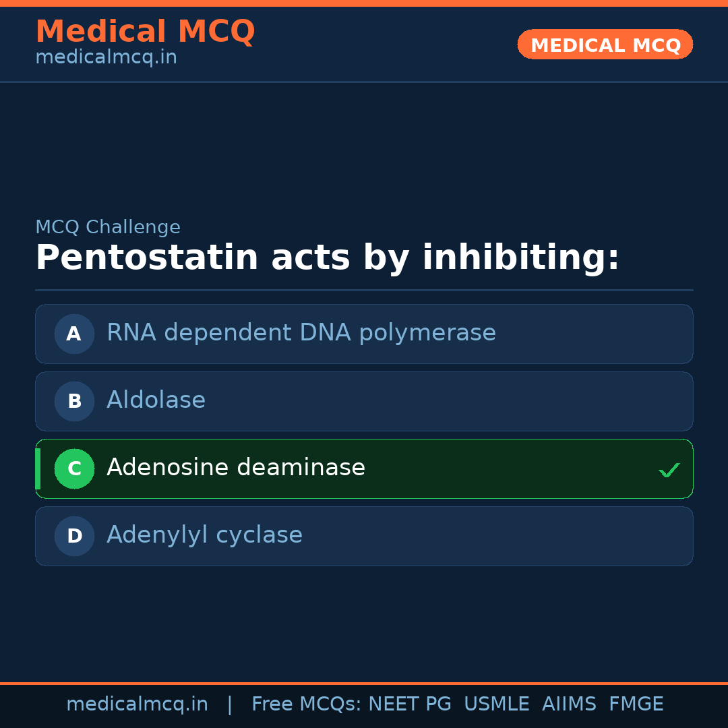The image size is (728, 728).
Task: Click AIIMS in the footer
Action: tap(569, 704)
